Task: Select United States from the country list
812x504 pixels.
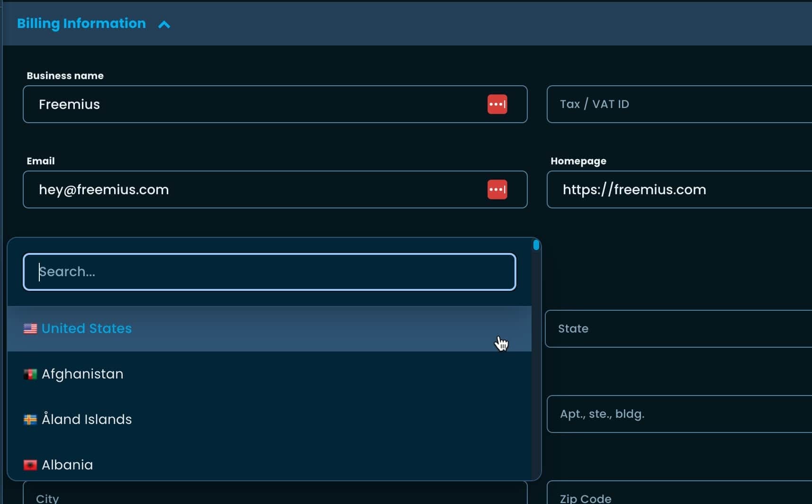Action: point(269,329)
